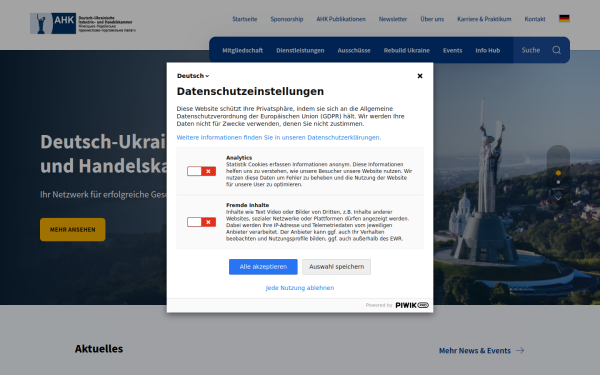Toggle the Analytics cookie switch

click(201, 171)
